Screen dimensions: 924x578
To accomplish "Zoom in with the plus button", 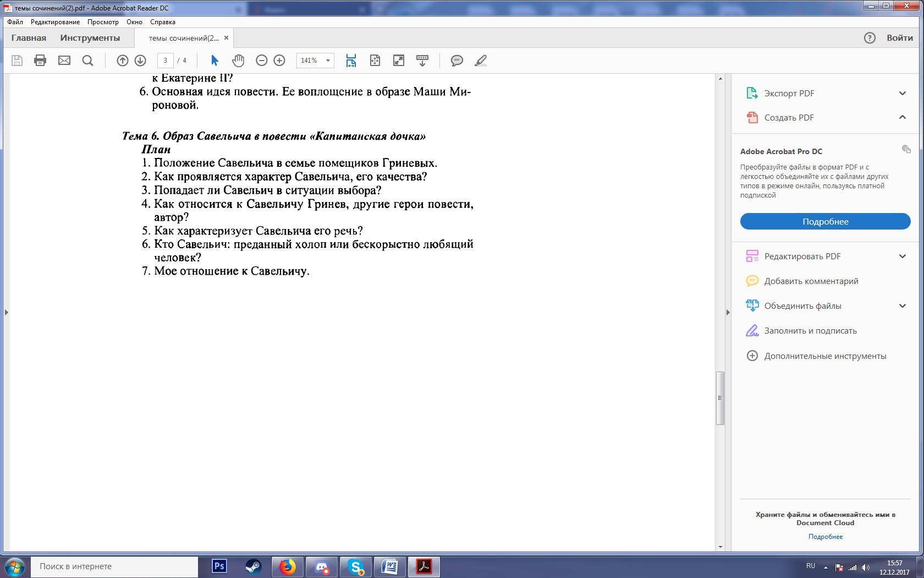I will (279, 61).
